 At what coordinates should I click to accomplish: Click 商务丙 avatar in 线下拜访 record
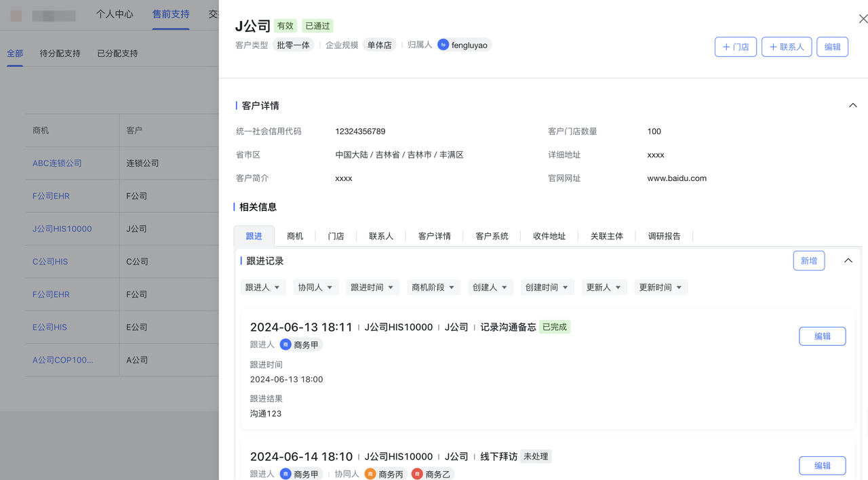(x=370, y=474)
